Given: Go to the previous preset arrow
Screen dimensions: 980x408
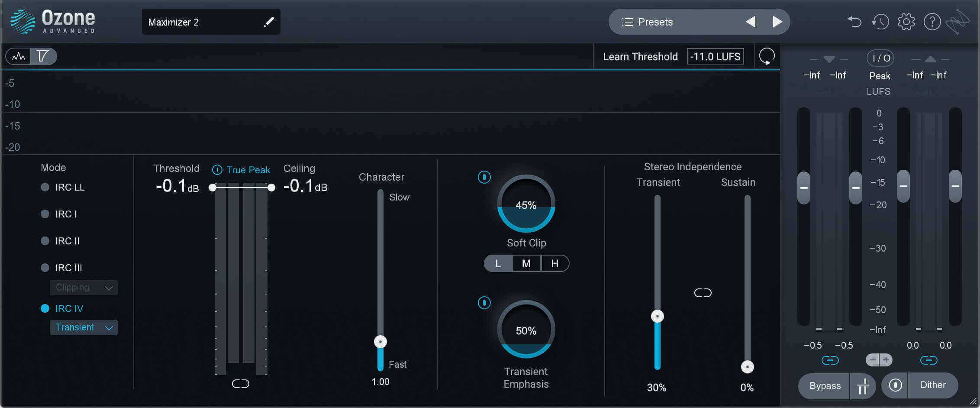Looking at the screenshot, I should click(x=751, y=22).
